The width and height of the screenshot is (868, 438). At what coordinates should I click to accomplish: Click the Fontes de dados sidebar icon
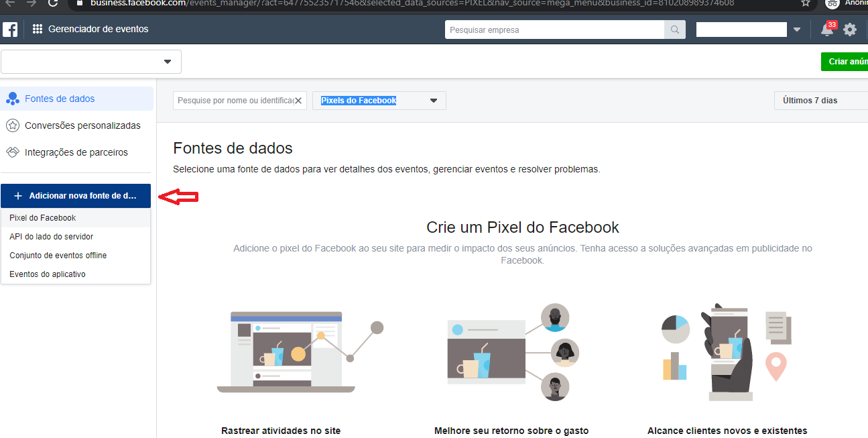(x=12, y=99)
